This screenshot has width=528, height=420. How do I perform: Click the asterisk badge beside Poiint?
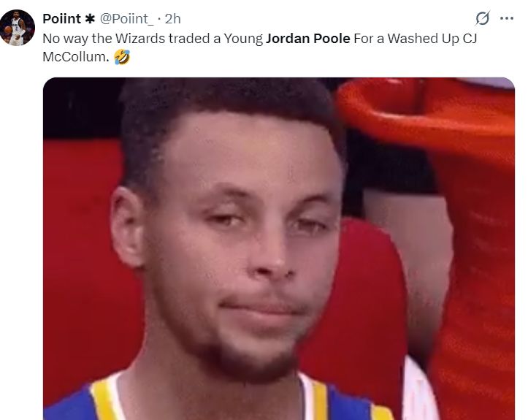(x=90, y=19)
